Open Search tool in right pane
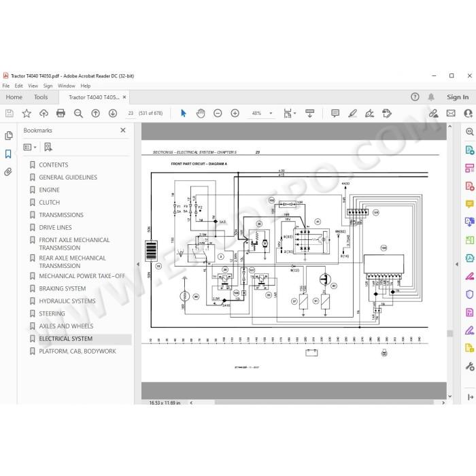 coord(470,132)
